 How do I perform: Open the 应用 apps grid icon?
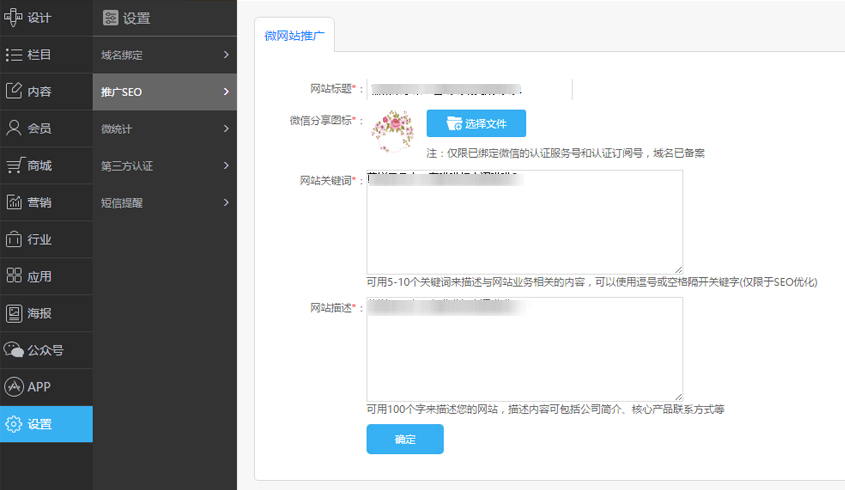coord(14,276)
